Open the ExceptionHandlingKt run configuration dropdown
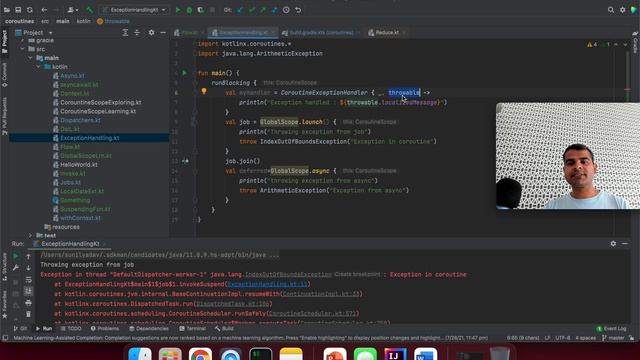 tap(134, 10)
